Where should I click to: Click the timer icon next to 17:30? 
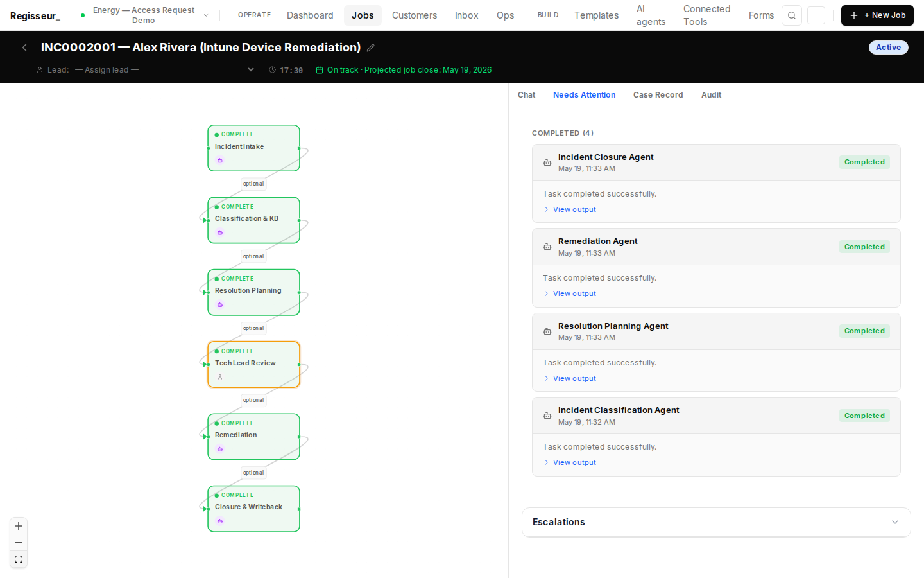(273, 70)
